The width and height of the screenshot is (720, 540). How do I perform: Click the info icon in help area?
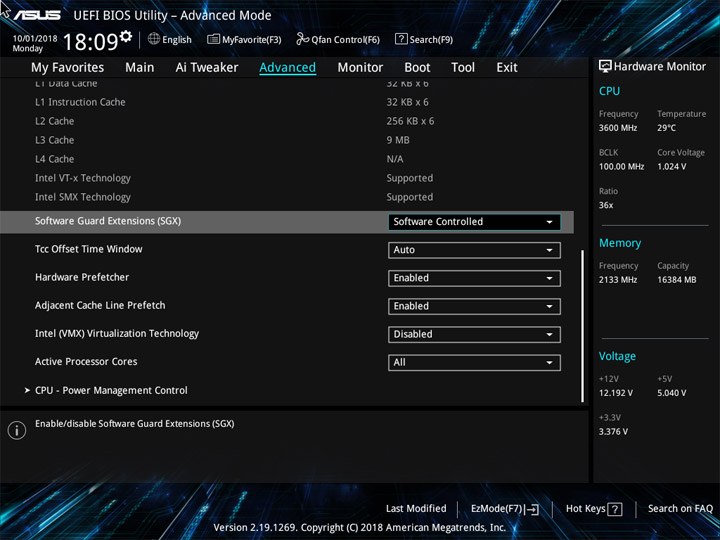pyautogui.click(x=17, y=430)
